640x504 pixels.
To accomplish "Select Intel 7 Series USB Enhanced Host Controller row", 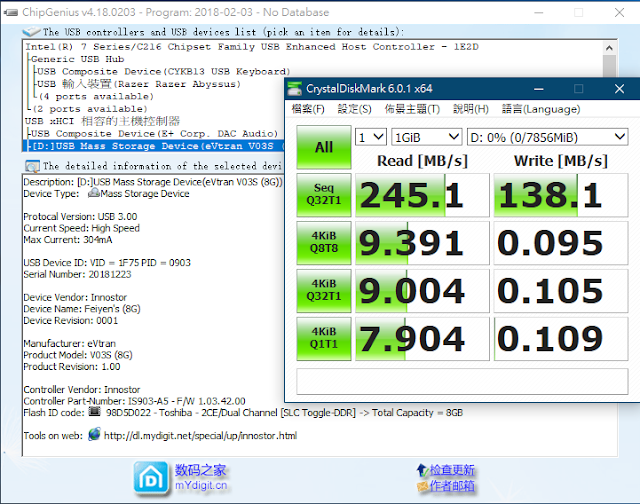I will coord(252,47).
